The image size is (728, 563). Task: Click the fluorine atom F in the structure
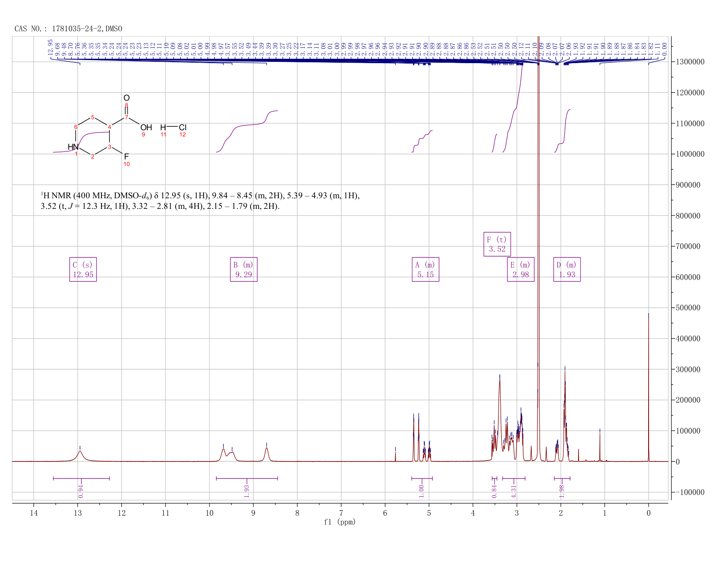pyautogui.click(x=127, y=156)
